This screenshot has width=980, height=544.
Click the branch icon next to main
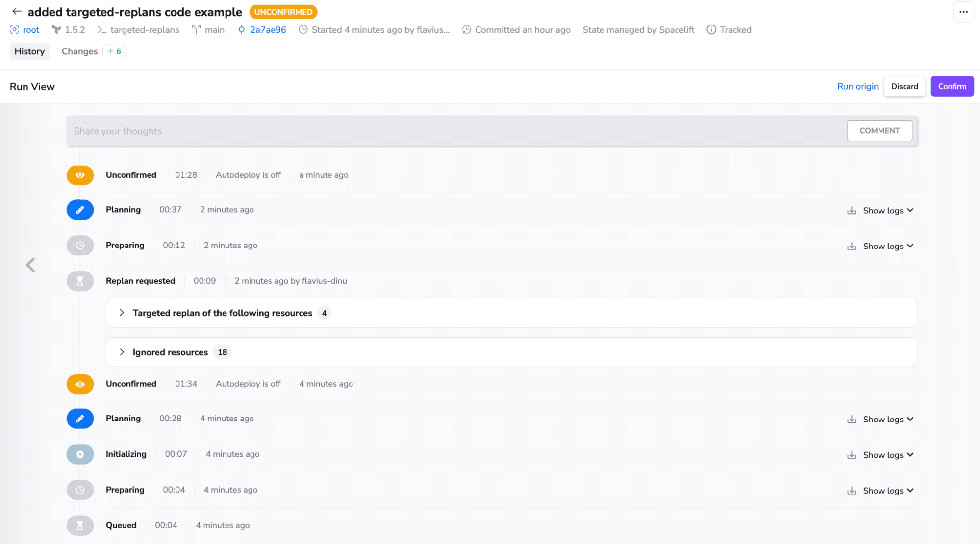click(196, 29)
